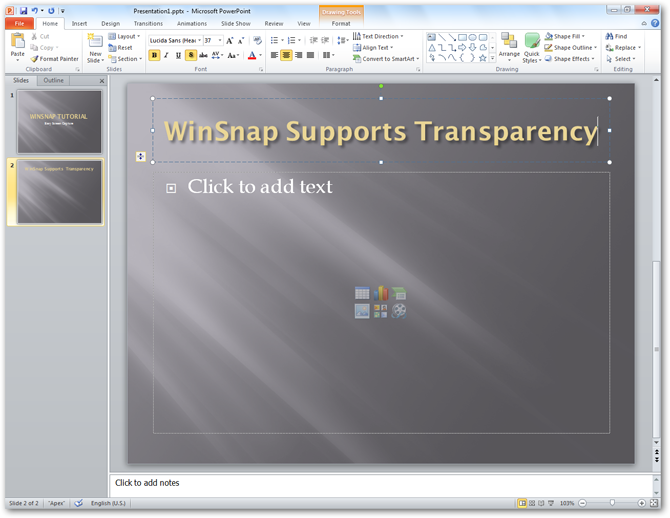This screenshot has width=670, height=518.
Task: Click Convert to SmartArt button
Action: tap(386, 59)
